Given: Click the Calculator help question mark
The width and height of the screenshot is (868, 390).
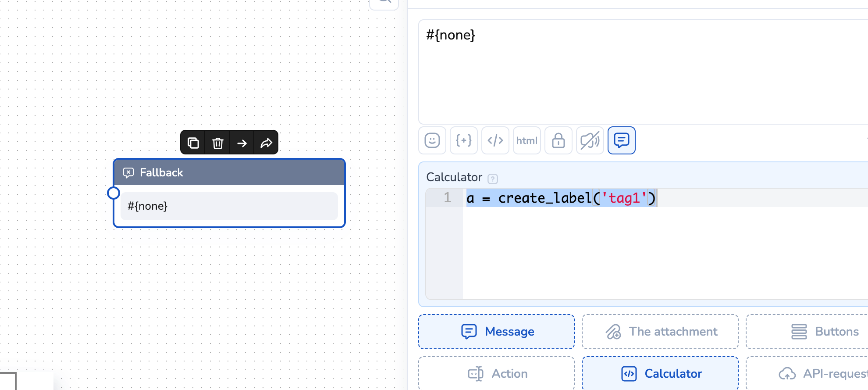Looking at the screenshot, I should coord(493,179).
